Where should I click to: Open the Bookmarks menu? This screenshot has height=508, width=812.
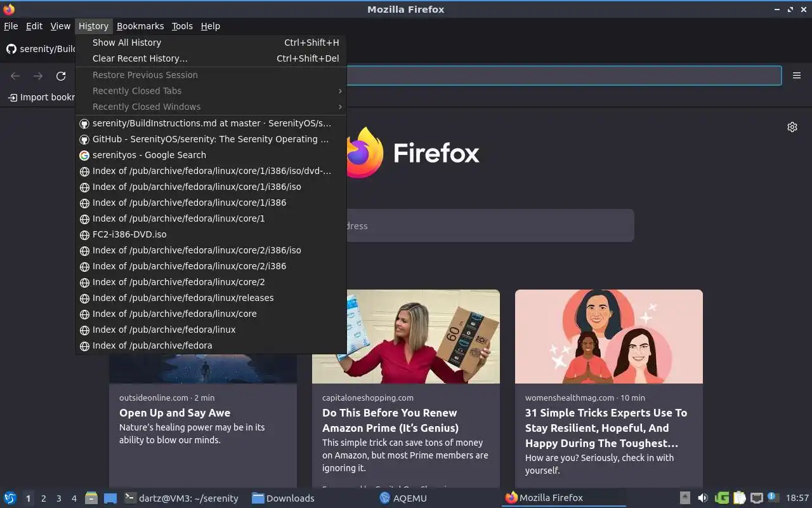(140, 26)
